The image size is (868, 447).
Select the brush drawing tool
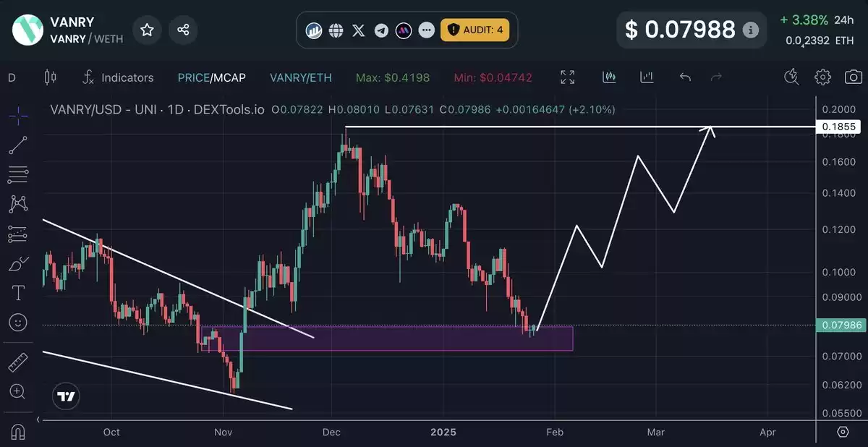pos(19,264)
